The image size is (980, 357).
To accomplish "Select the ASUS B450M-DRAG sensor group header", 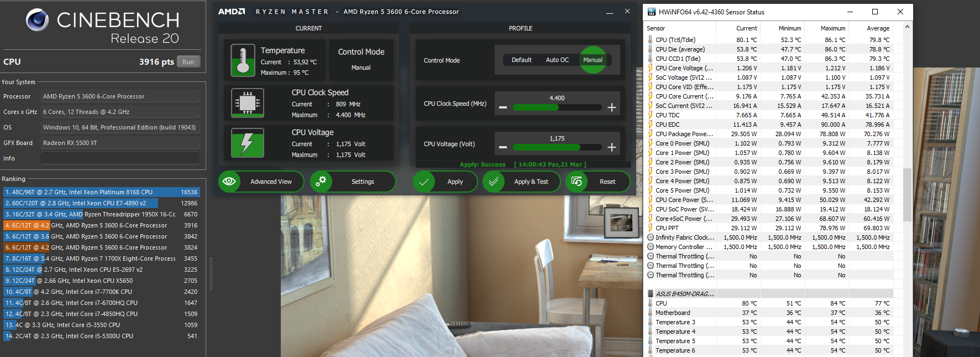I will pos(769,294).
